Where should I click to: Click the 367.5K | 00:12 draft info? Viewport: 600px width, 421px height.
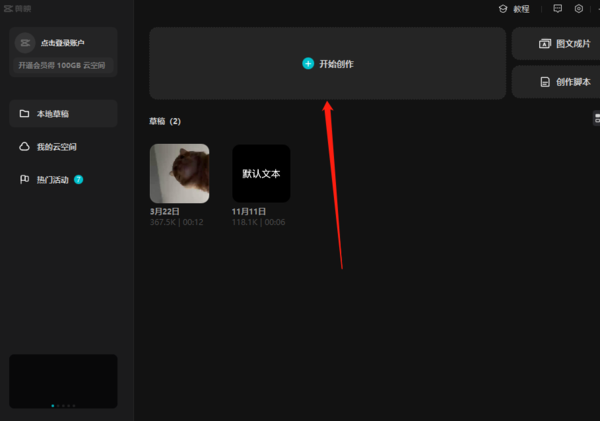(x=176, y=222)
